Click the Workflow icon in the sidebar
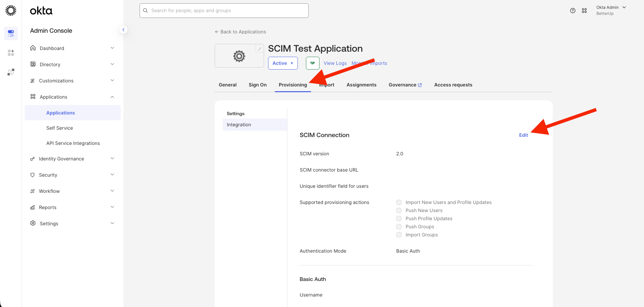 click(x=32, y=191)
